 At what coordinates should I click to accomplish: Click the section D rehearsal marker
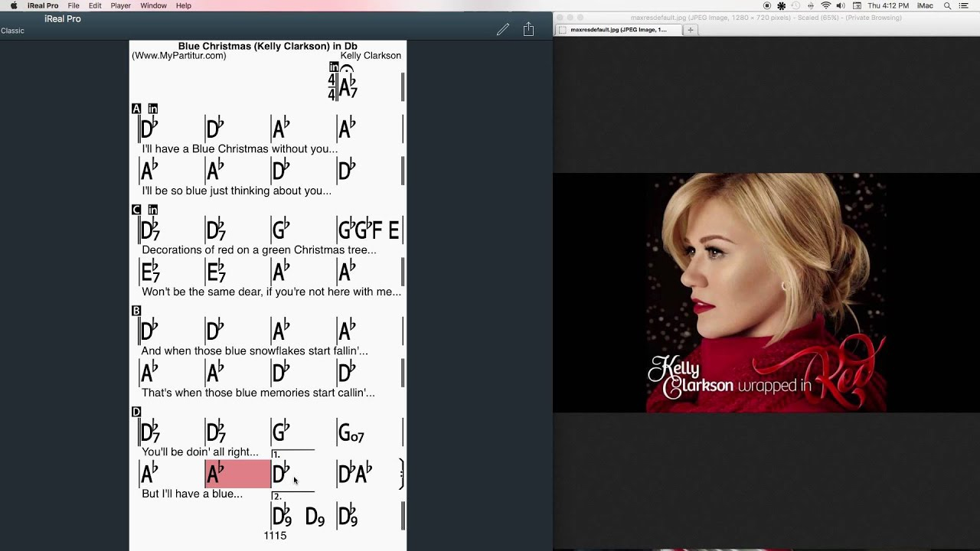[136, 412]
